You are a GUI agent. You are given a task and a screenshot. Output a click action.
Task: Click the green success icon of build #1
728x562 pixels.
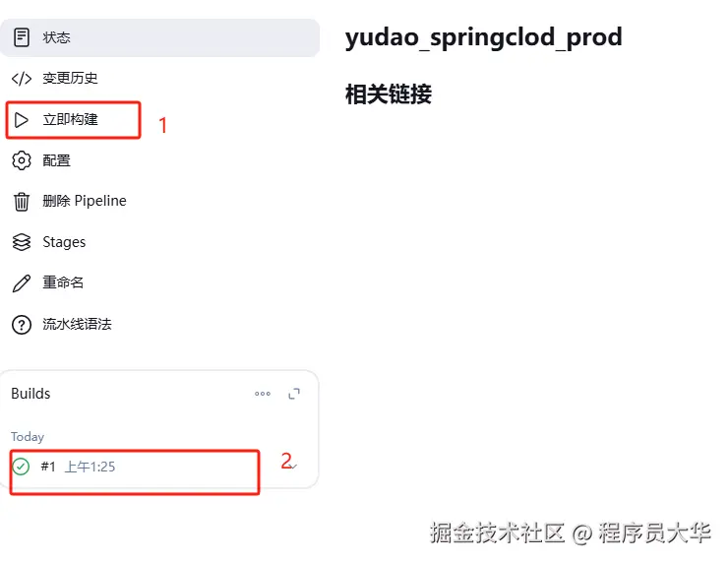coord(21,467)
